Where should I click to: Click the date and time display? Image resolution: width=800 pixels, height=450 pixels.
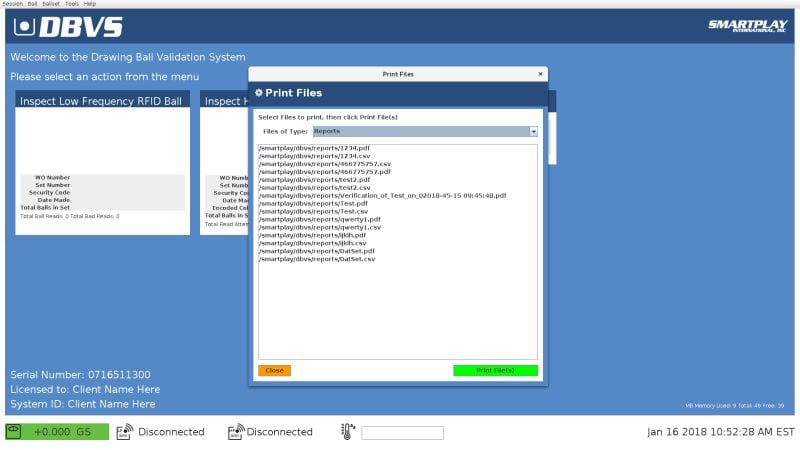[x=720, y=432]
